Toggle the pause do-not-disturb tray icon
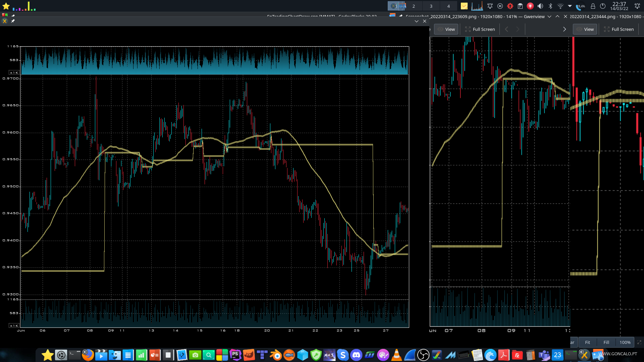The height and width of the screenshot is (362, 644). (x=500, y=6)
